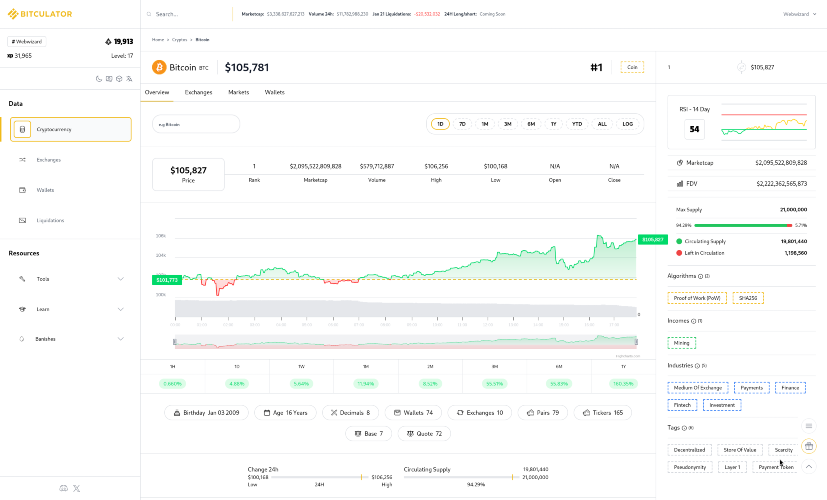Select the 1Y chart timeframe
Viewport: 827px width, 500px height.
(553, 124)
